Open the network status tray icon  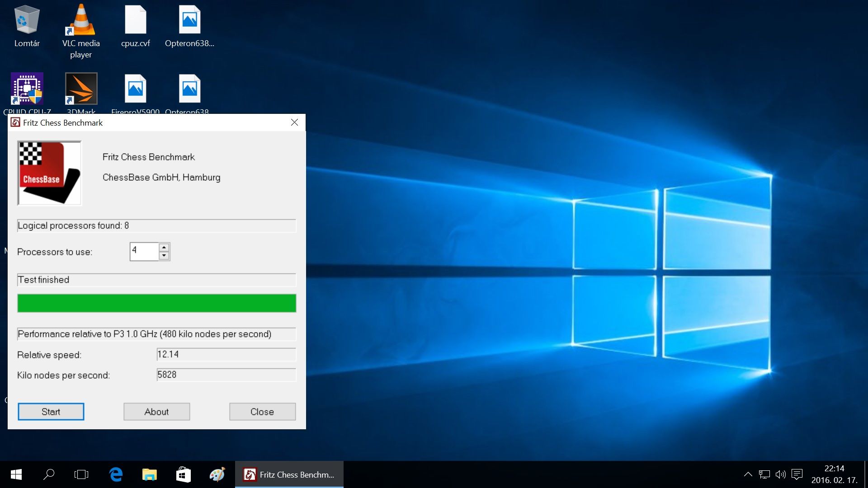[x=764, y=474]
